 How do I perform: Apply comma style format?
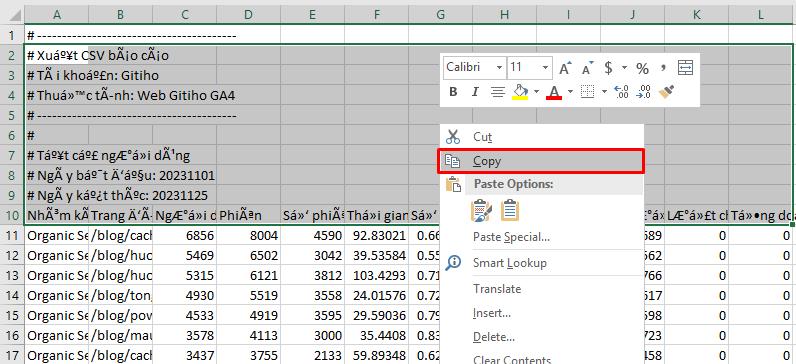coord(664,68)
